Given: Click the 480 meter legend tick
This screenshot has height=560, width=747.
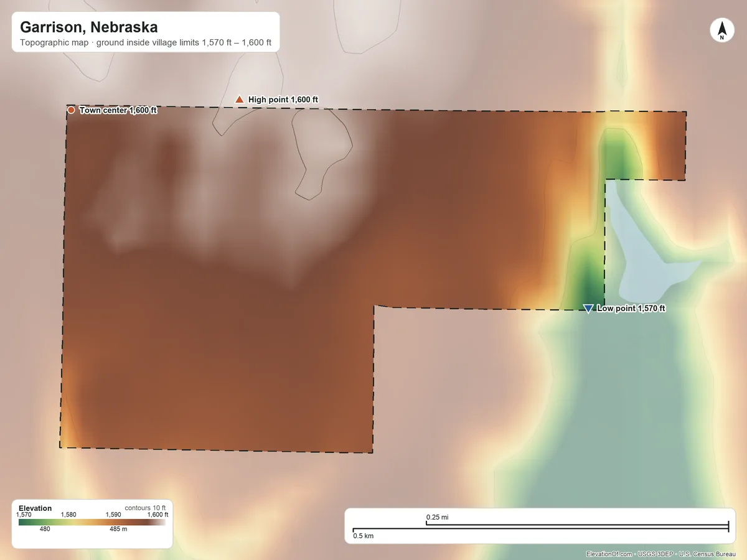Looking at the screenshot, I should pos(45,530).
